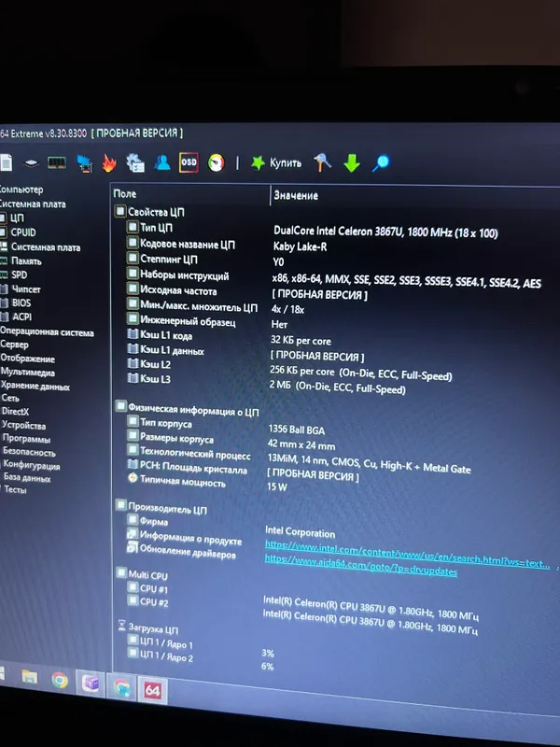Click the disk drive toolbar icon
Viewport: 560px width, 747px height.
click(31, 162)
